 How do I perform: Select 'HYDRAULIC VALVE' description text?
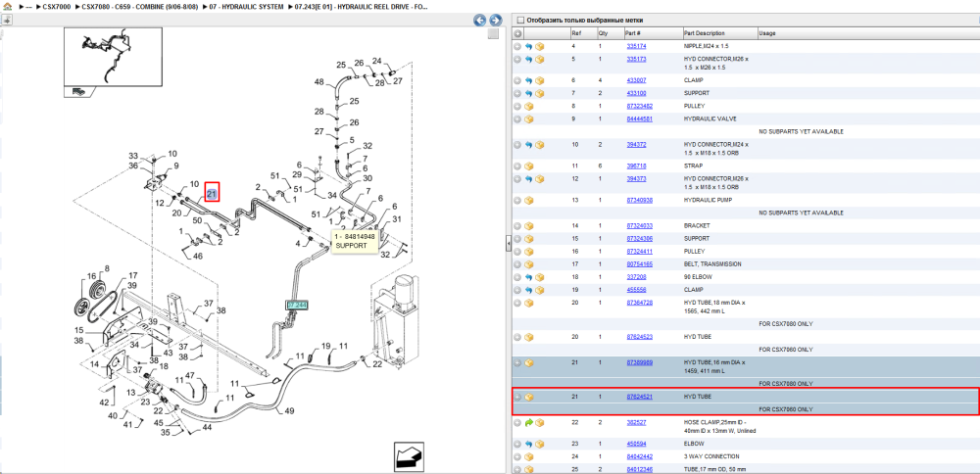point(710,118)
